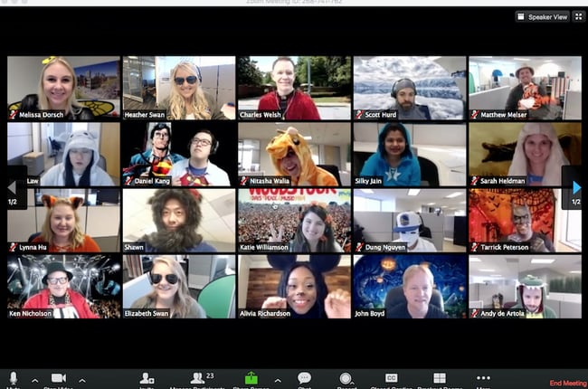The image size is (588, 389).
Task: Select John Boyd's video tile
Action: tap(410, 286)
